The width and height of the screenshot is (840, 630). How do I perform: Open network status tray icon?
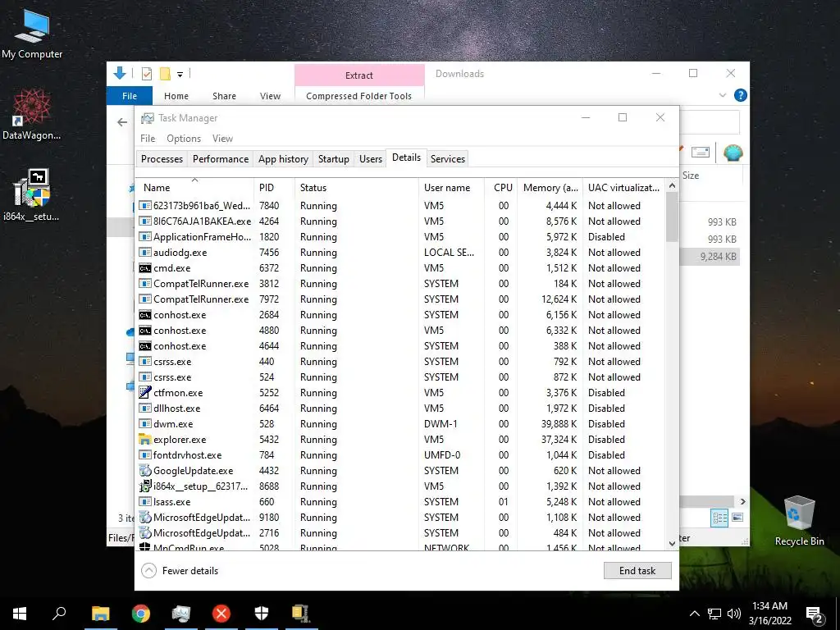click(x=714, y=614)
